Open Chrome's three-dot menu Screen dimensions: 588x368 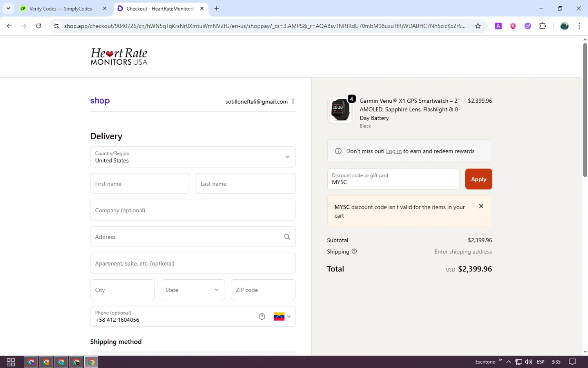[x=579, y=26]
